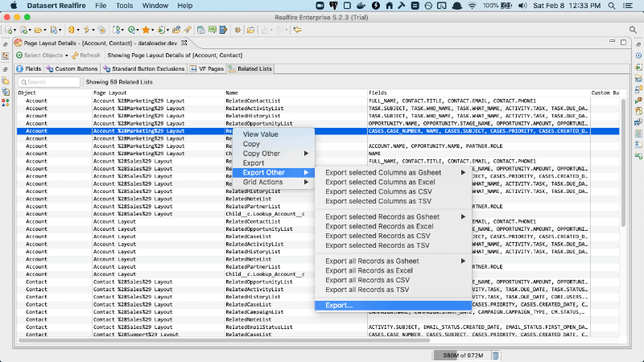Switch to the Fields tab
Viewport: 644px width, 362px height.
(x=29, y=69)
